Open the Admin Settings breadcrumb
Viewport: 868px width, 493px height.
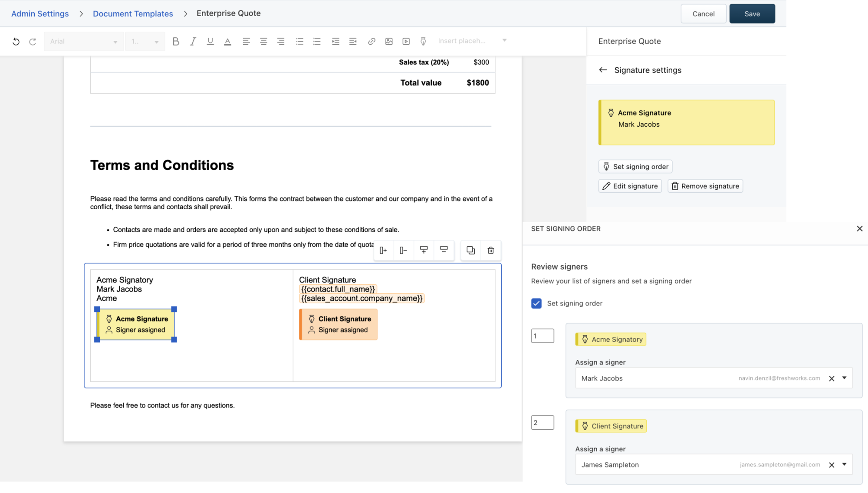(x=40, y=13)
